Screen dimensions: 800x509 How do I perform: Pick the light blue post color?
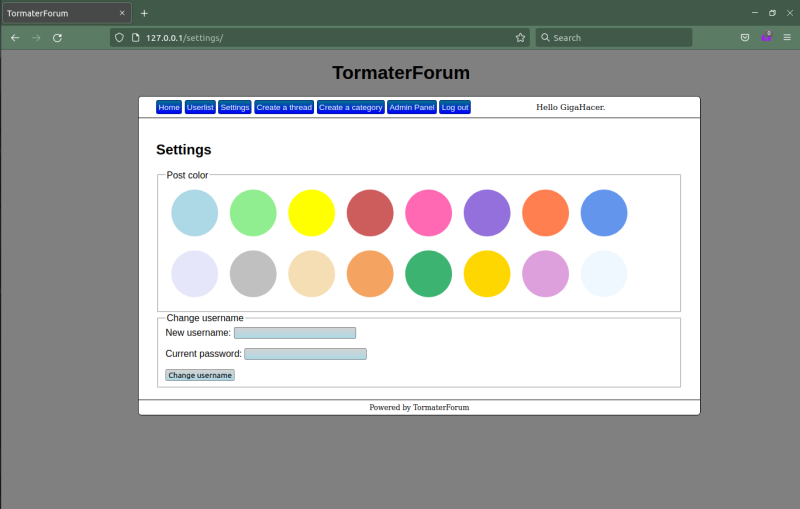[194, 213]
